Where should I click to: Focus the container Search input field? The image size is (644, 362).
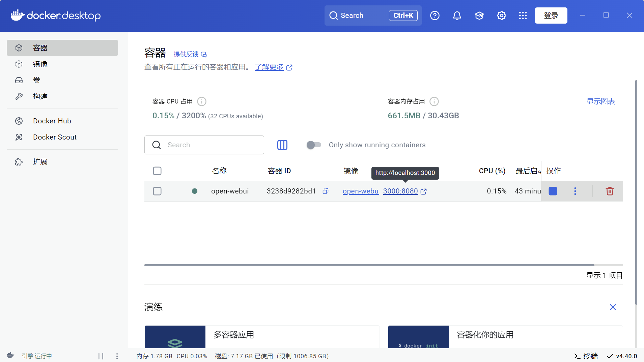point(204,145)
